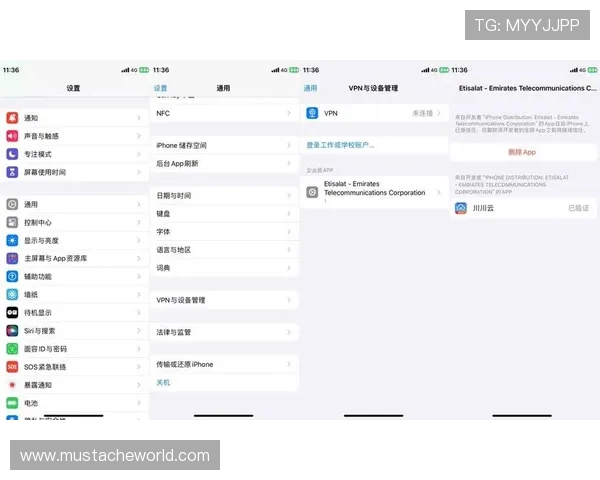Tap the blue 关机 button

[163, 382]
